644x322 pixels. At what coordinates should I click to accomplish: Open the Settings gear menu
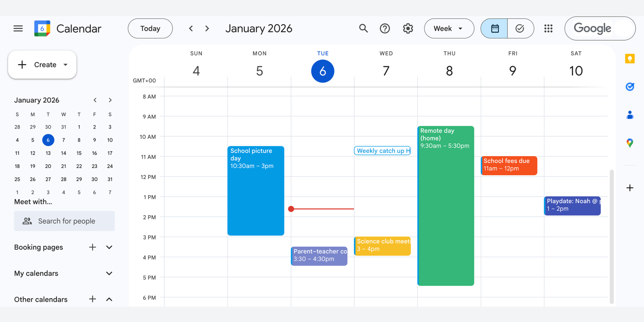[407, 28]
